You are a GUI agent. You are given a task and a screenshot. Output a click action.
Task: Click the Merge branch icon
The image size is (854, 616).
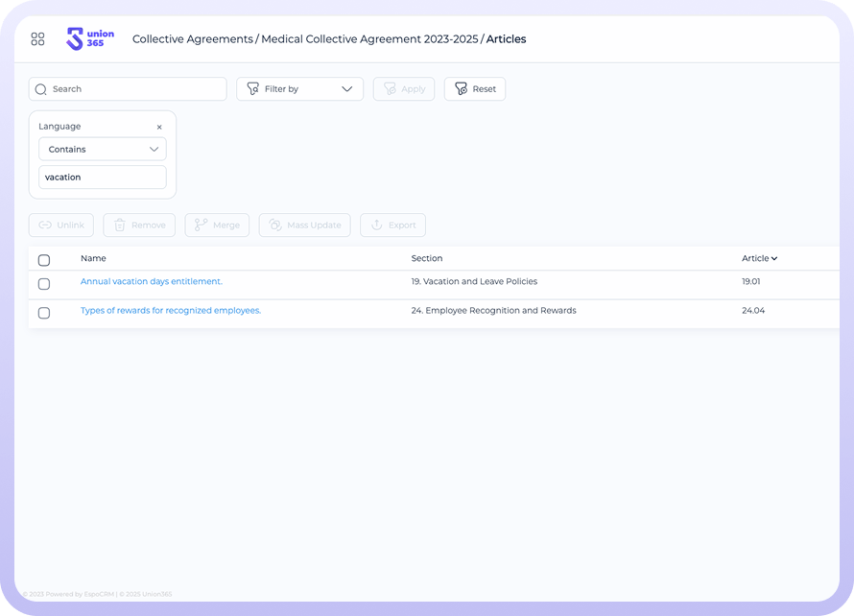pos(201,225)
